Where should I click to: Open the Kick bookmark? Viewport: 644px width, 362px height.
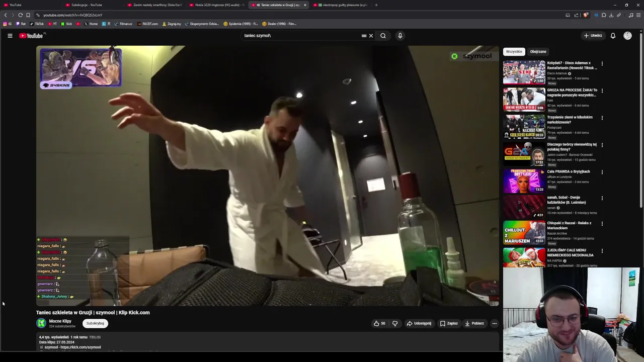[66, 24]
